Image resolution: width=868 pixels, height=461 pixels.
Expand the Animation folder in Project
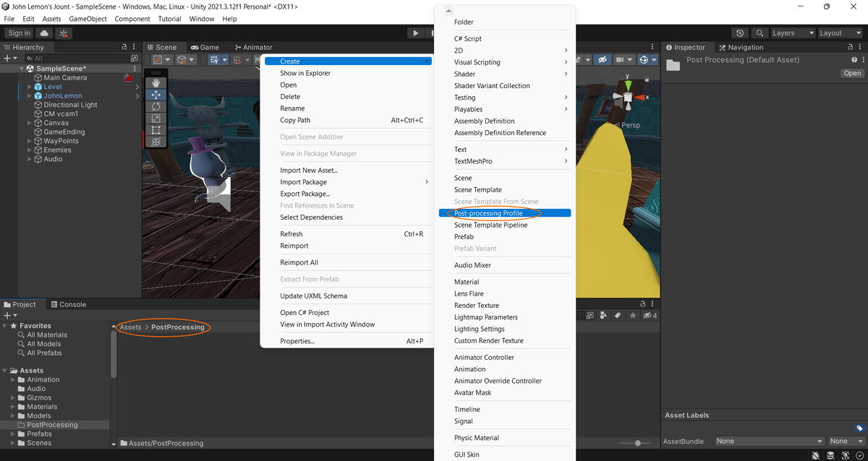click(12, 379)
